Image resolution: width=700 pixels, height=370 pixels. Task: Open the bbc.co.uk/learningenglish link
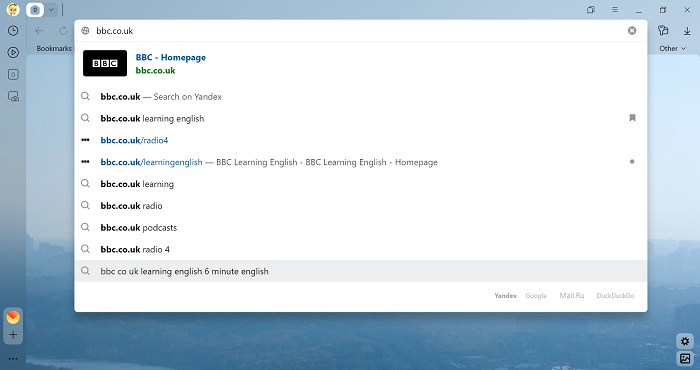(x=151, y=162)
